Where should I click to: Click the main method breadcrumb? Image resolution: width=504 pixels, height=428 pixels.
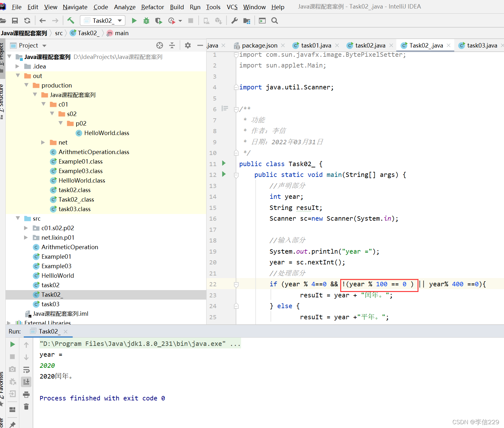click(x=118, y=33)
